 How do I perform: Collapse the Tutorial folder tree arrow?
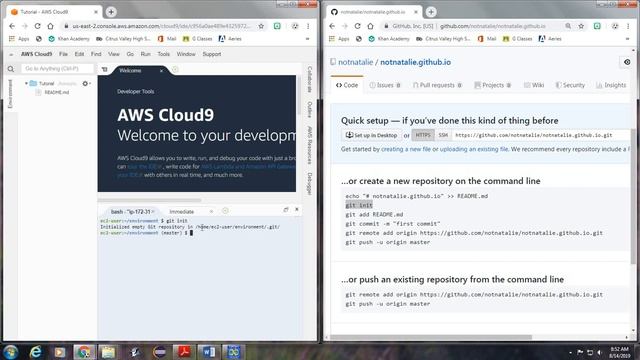26,83
